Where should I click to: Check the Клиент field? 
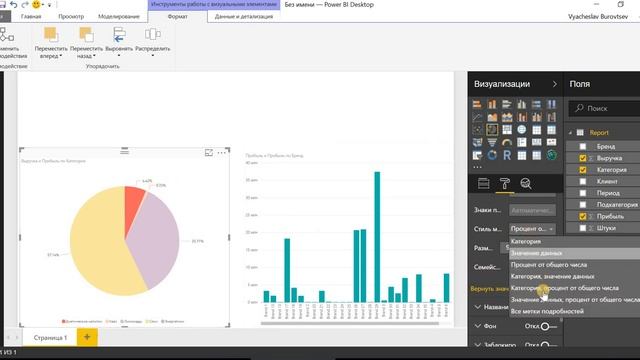[x=583, y=181]
